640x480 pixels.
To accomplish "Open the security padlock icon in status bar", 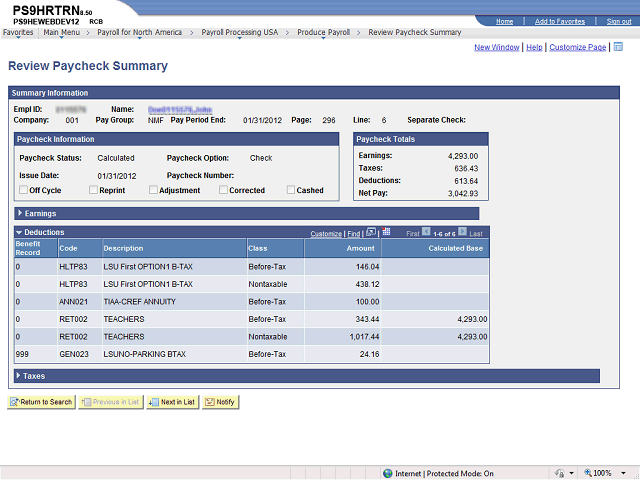I will pos(560,473).
